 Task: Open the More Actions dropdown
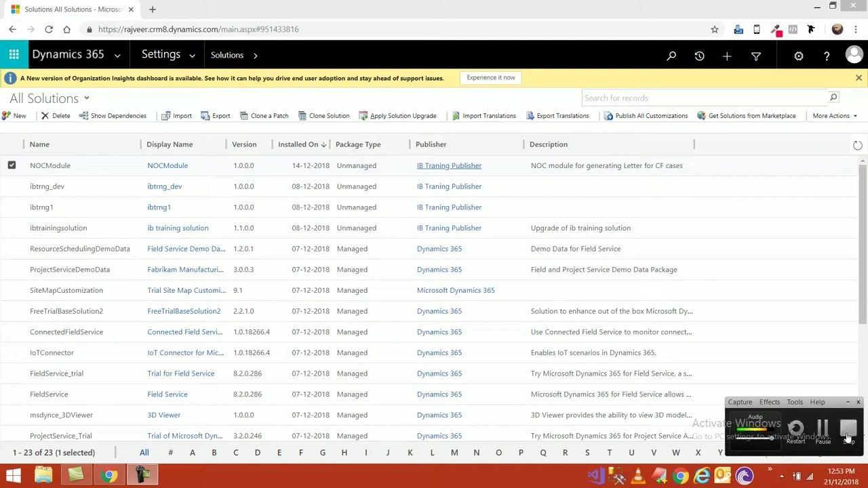835,116
